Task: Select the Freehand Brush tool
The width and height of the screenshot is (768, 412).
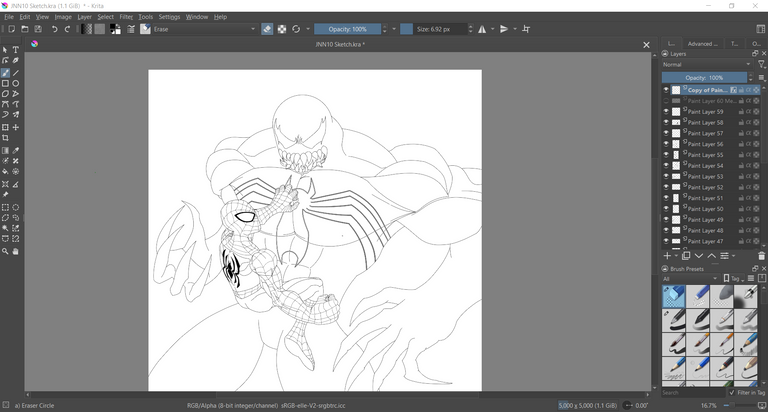Action: click(x=5, y=73)
